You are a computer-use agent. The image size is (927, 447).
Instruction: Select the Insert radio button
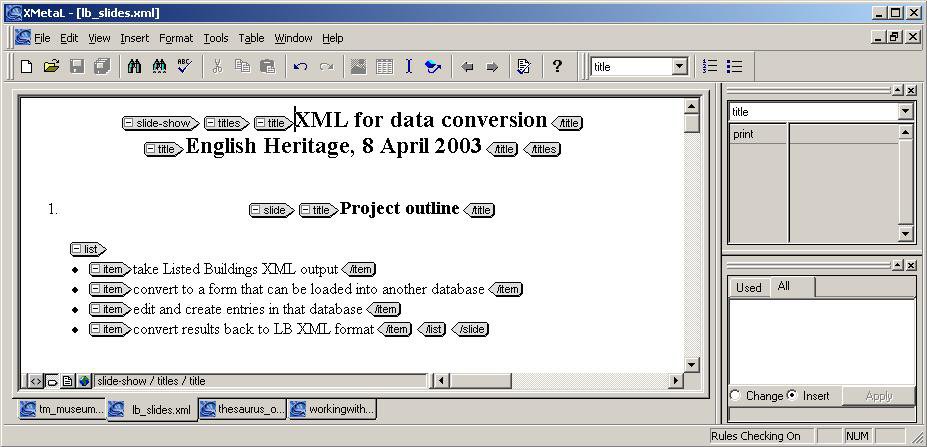coord(792,396)
